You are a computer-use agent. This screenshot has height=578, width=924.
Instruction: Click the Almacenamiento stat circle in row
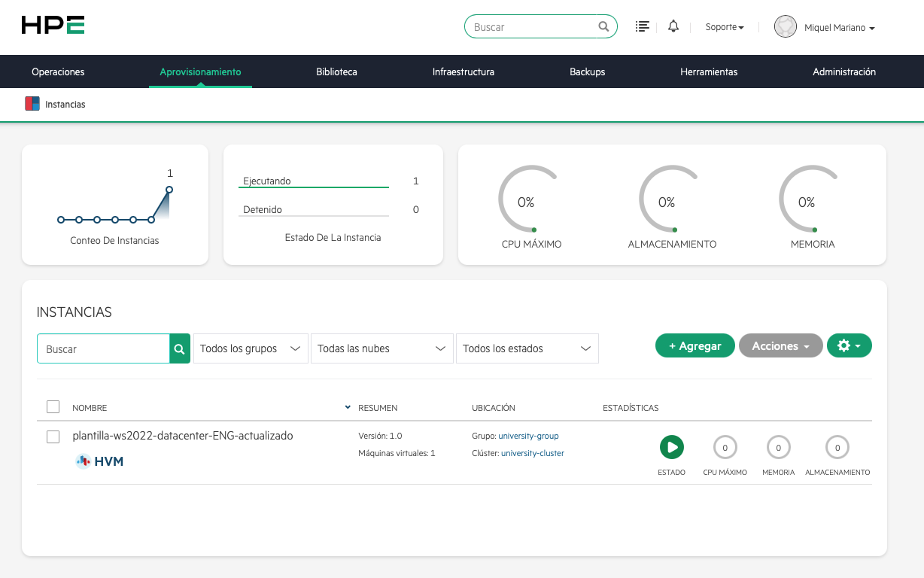(x=837, y=448)
